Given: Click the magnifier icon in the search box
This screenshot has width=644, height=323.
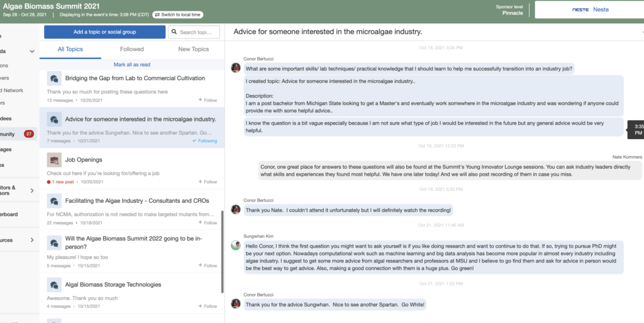Looking at the screenshot, I should coord(174,31).
